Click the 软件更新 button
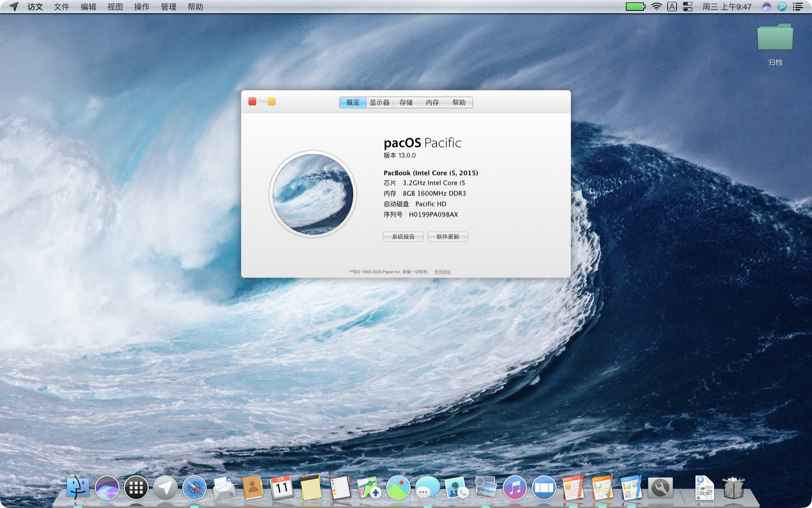Viewport: 812px width, 508px height. click(x=447, y=237)
